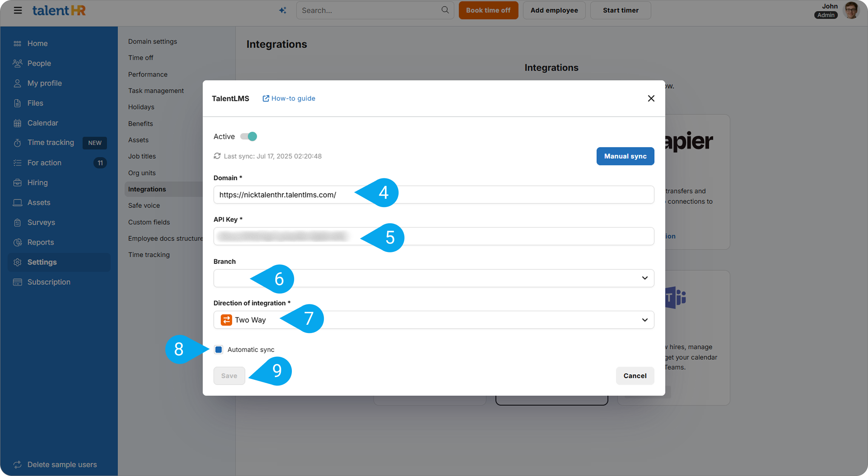Screen dimensions: 868x476
Task: Click Add employee button
Action: click(554, 10)
